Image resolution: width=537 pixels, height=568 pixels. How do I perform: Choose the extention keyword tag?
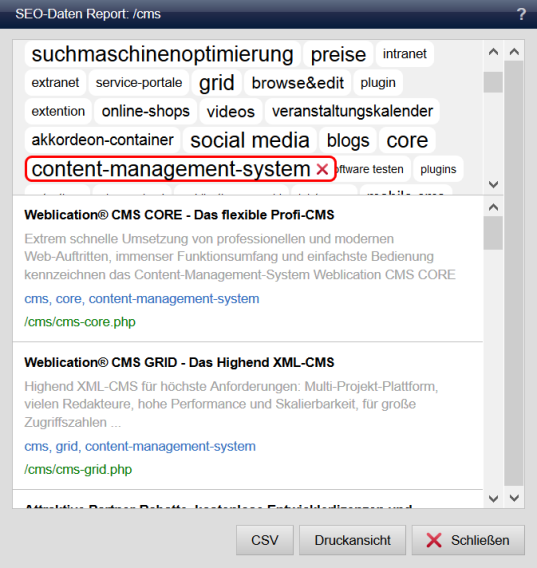point(58,111)
